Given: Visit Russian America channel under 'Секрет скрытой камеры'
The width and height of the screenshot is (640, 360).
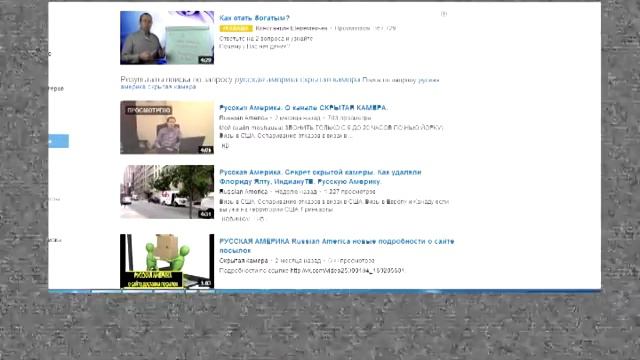Looking at the screenshot, I should (x=243, y=191).
